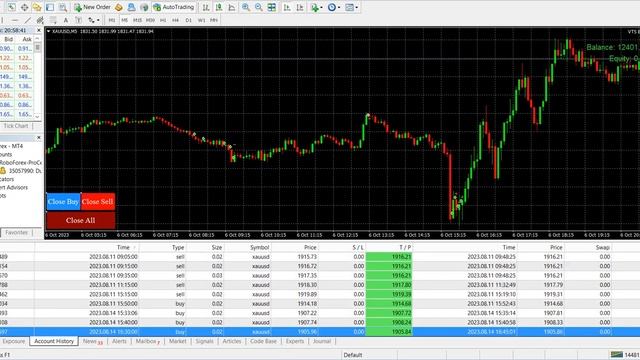Viewport: 640px width, 360px height.
Task: Open the Market tab in terminal
Action: pyautogui.click(x=178, y=341)
